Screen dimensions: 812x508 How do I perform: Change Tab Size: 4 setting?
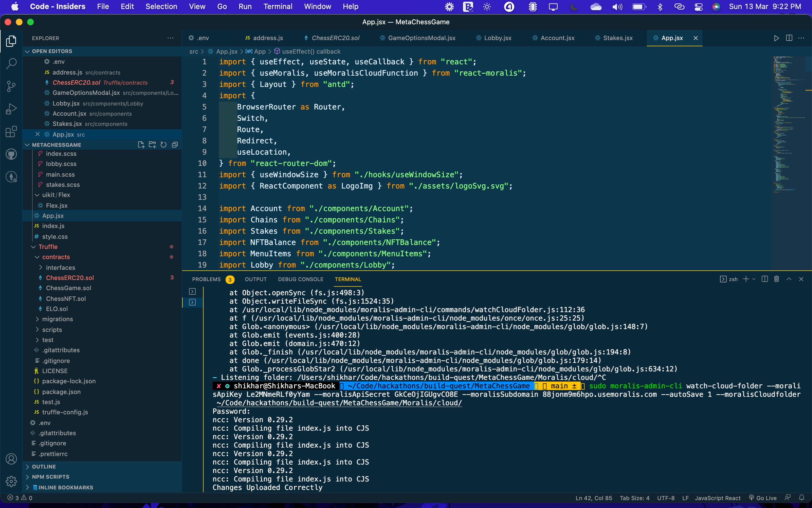coord(634,498)
